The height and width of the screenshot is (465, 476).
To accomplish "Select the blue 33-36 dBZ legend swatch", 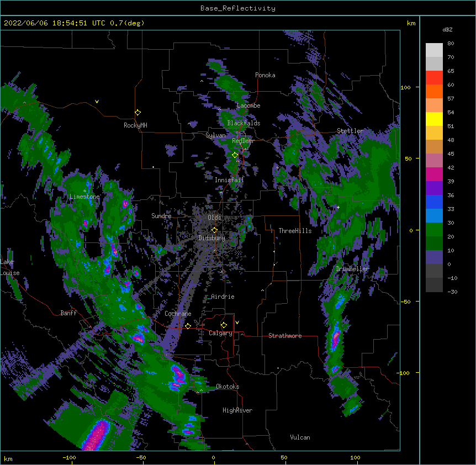I will [x=434, y=202].
